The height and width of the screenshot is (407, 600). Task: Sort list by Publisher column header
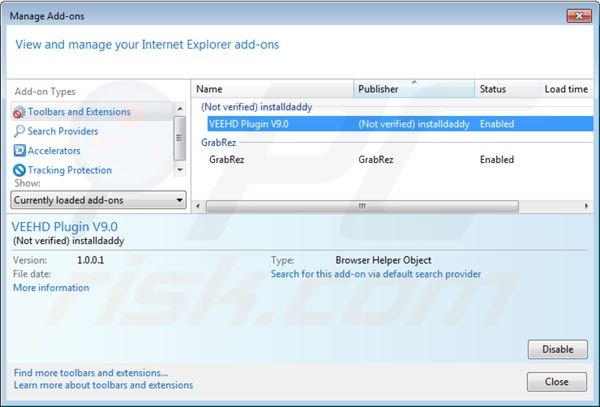[x=414, y=89]
